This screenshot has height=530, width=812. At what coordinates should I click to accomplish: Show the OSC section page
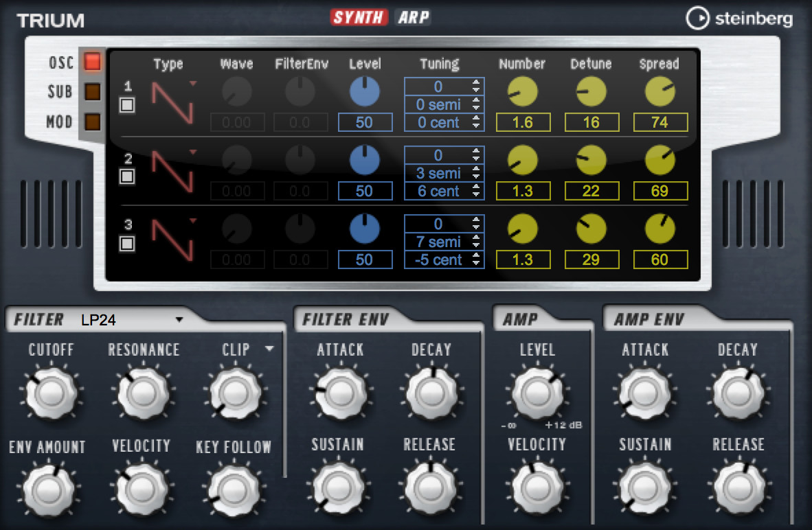point(93,62)
